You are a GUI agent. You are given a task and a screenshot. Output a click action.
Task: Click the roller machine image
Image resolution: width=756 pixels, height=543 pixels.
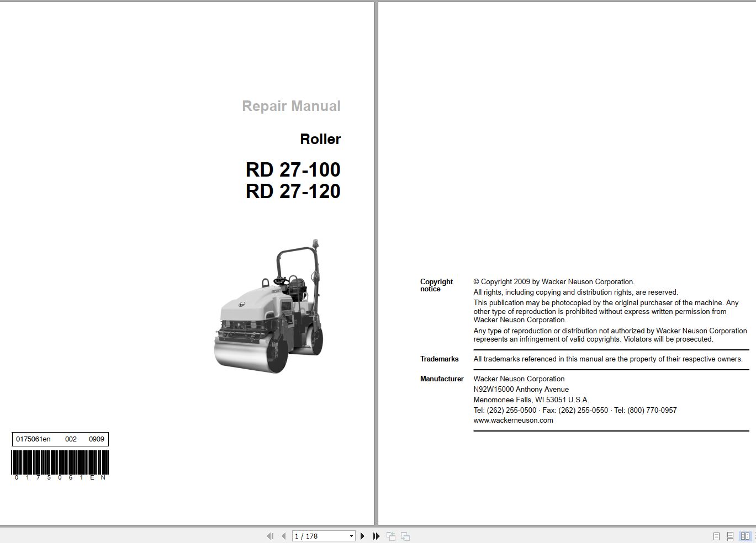[269, 306]
